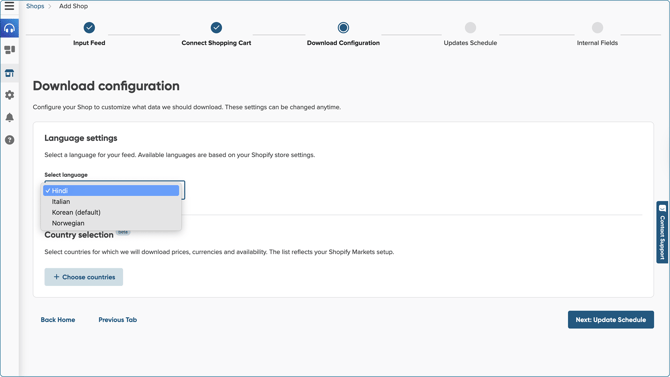This screenshot has height=377, width=670.
Task: Open settings gear icon in sidebar
Action: [x=9, y=95]
